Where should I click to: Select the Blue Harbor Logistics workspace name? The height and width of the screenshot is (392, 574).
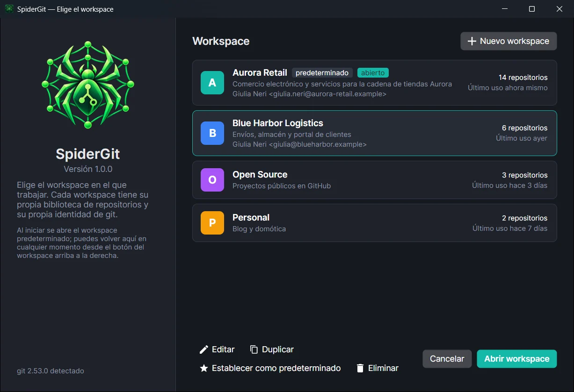[278, 123]
